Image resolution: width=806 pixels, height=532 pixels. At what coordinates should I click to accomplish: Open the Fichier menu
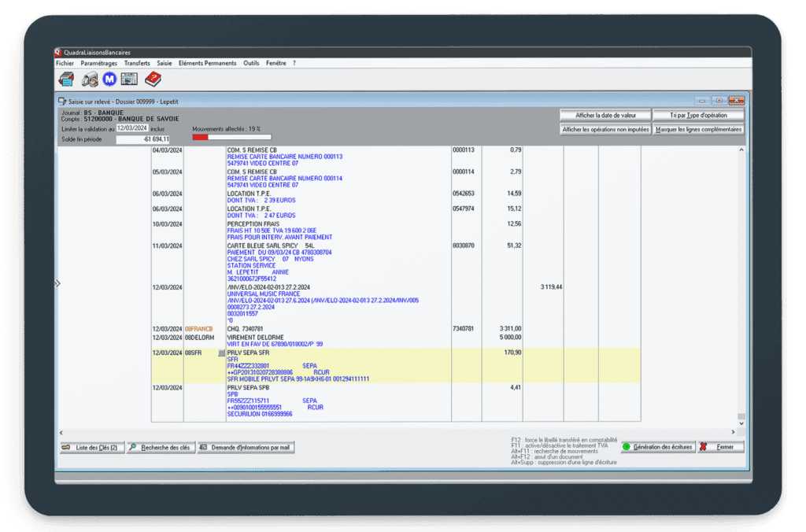(64, 63)
